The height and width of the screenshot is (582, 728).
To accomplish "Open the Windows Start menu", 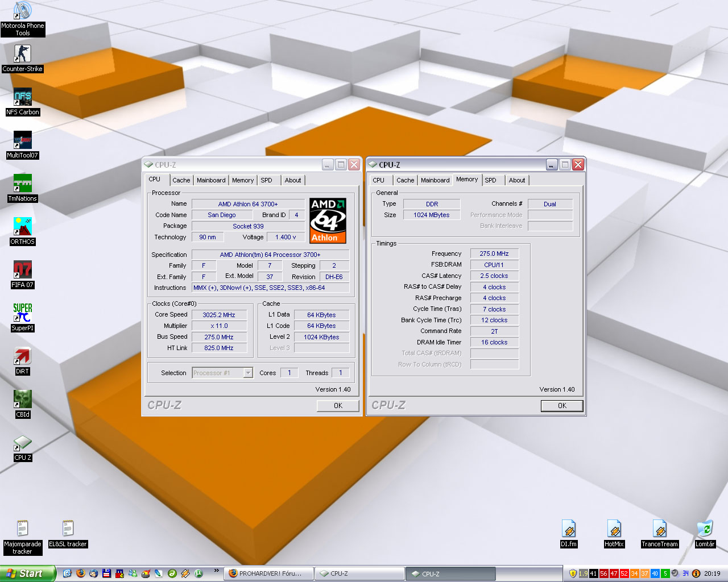I will (x=27, y=573).
